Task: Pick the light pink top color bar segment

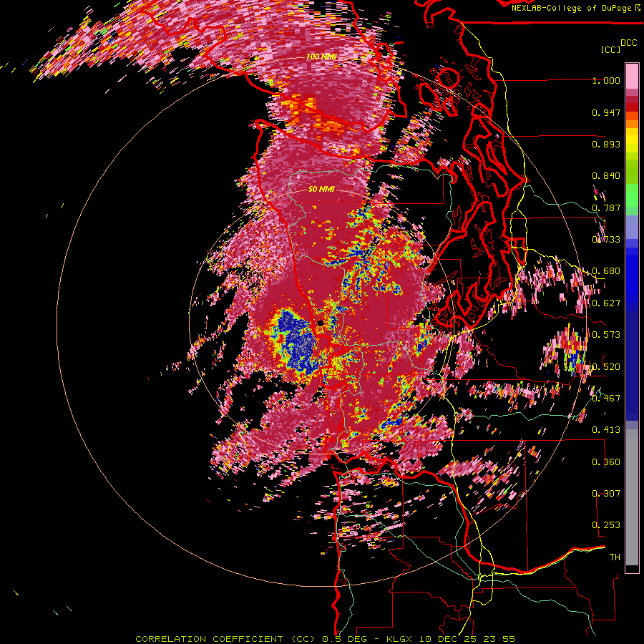Action: (632, 76)
